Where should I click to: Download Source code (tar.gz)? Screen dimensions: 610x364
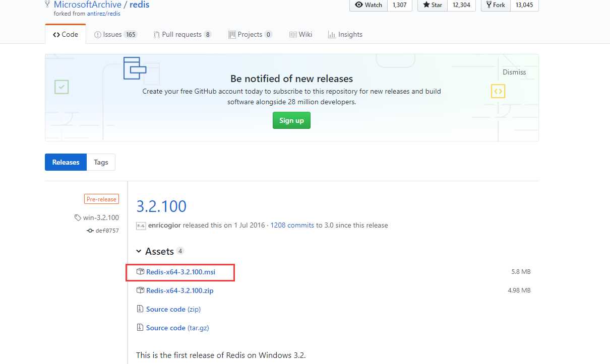coord(177,328)
